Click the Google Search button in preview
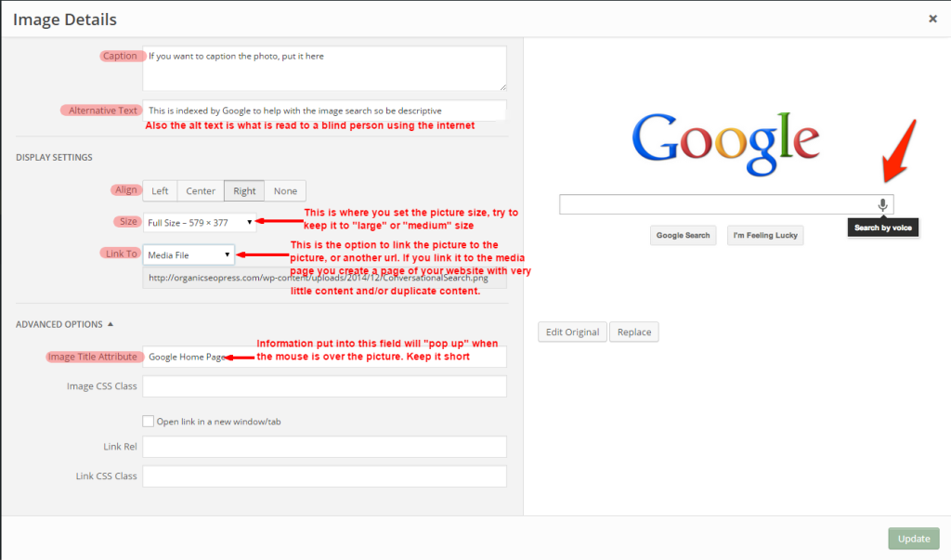The height and width of the screenshot is (560, 951). pos(683,235)
